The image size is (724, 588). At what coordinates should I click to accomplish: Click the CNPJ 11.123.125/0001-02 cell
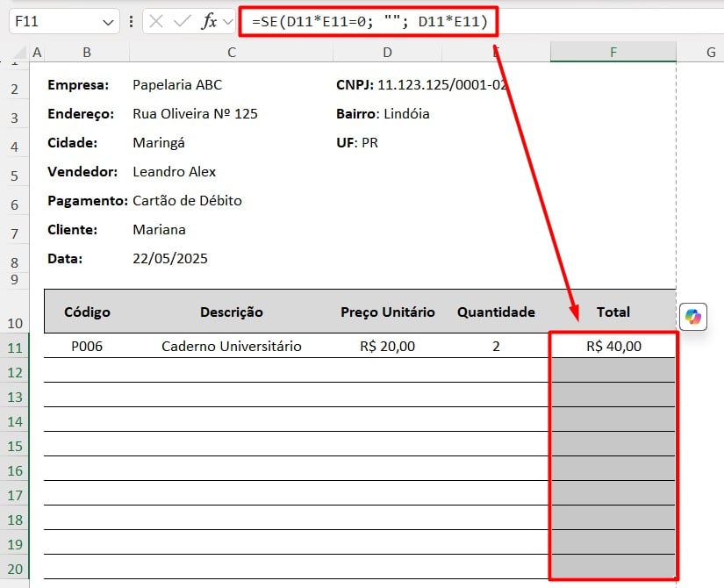[421, 85]
